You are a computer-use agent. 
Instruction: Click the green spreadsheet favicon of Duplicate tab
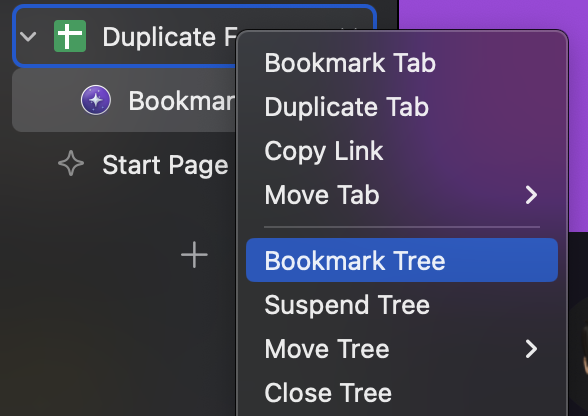tap(70, 36)
